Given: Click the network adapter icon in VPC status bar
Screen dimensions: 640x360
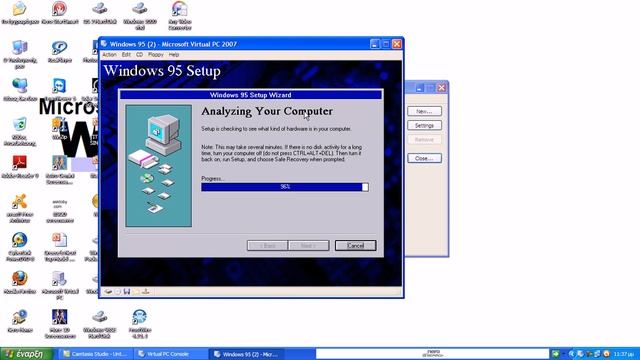Looking at the screenshot, I should tap(146, 291).
